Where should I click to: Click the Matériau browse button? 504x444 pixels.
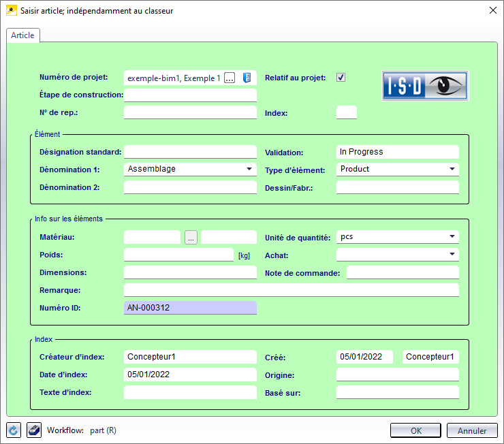coord(191,238)
